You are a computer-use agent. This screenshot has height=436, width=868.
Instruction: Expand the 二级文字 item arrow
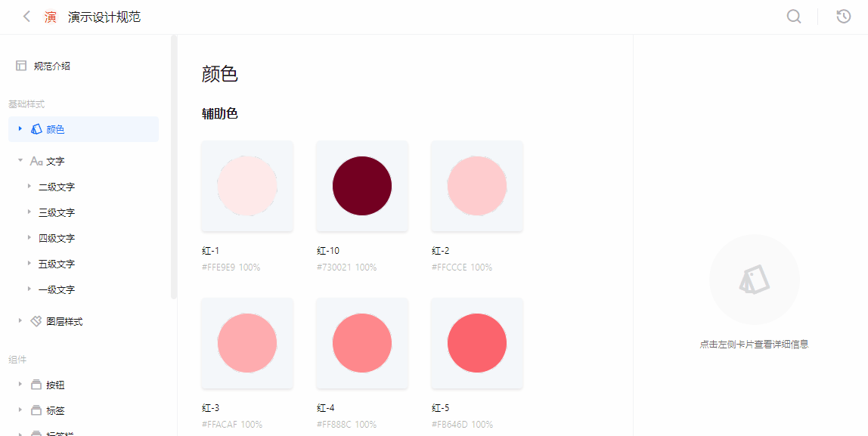click(x=29, y=187)
